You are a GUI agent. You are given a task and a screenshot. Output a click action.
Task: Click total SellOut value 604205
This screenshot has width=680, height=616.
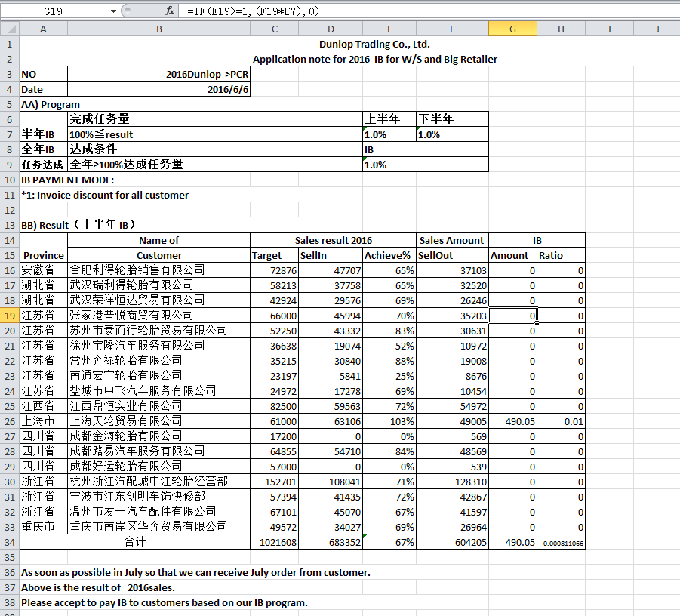click(452, 542)
